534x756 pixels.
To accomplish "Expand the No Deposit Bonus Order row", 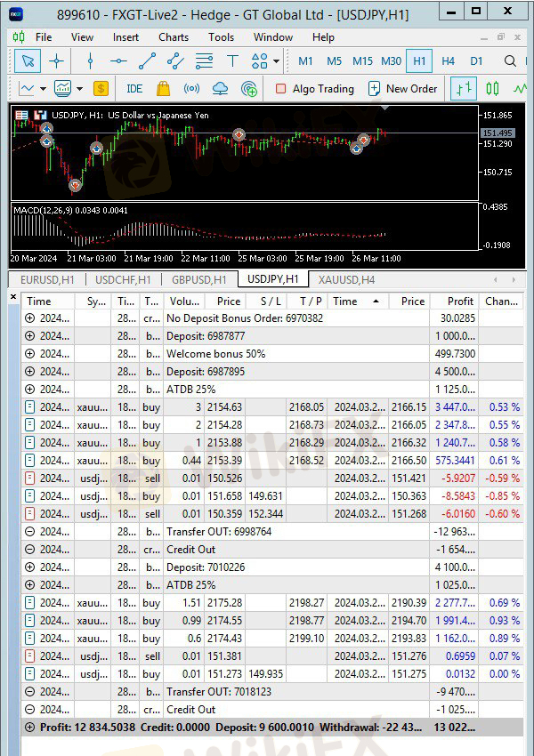I will 30,318.
